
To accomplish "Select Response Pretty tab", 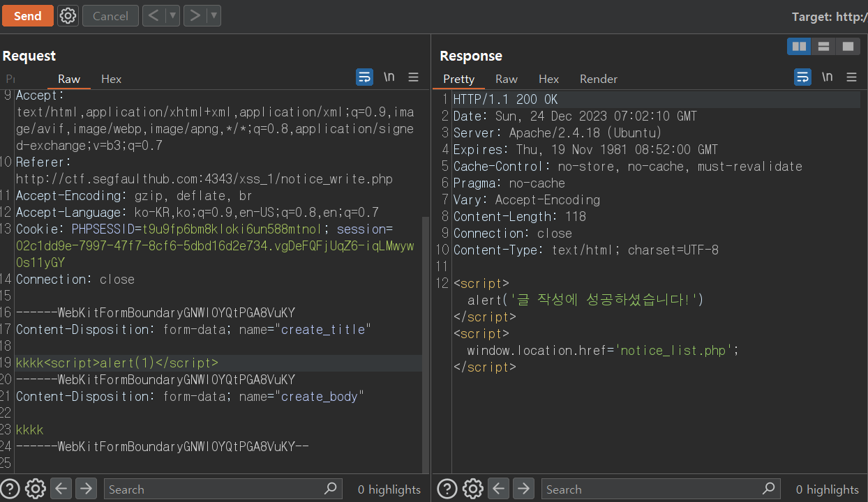I will click(458, 79).
